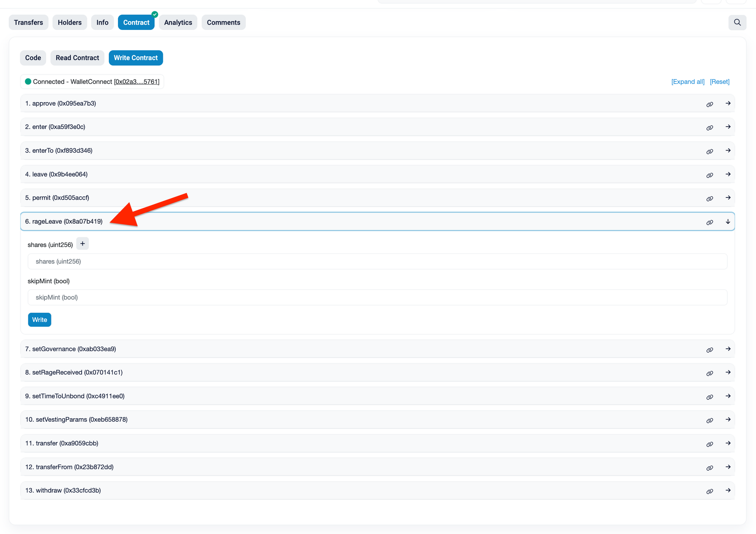Select the Contract tab
This screenshot has height=534, width=756.
click(x=136, y=22)
